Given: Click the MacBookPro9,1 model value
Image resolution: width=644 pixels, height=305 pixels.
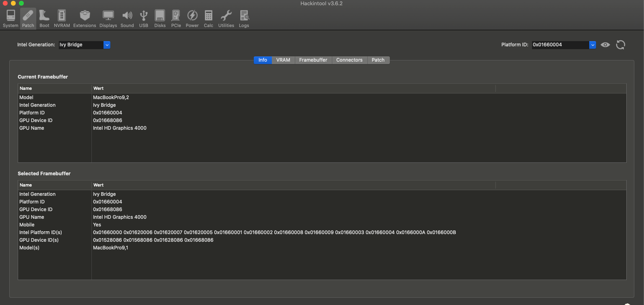Looking at the screenshot, I should (110, 248).
